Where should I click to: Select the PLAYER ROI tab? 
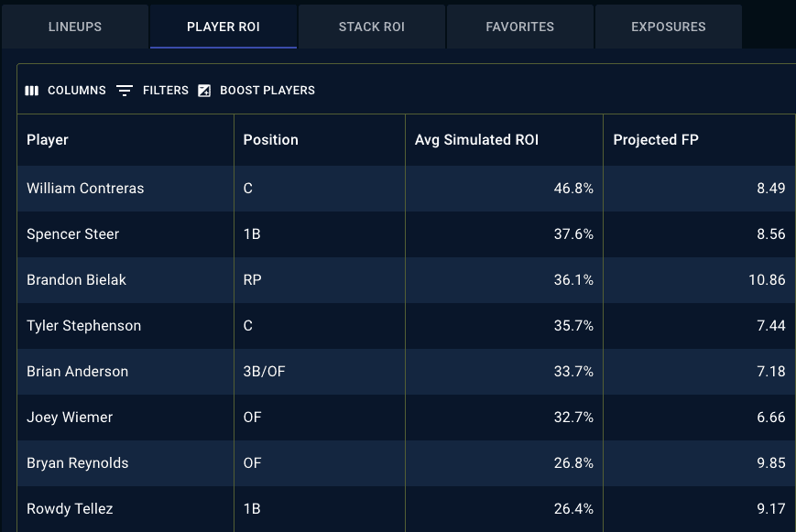pos(224,27)
